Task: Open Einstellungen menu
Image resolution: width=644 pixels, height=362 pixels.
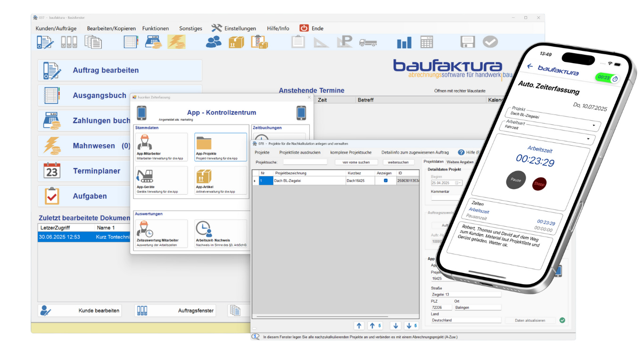Action: (234, 28)
